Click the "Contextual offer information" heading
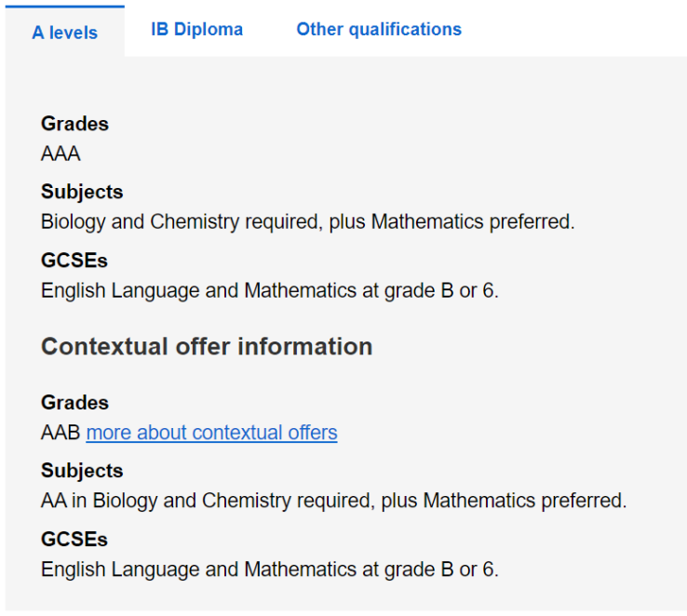 pyautogui.click(x=207, y=346)
